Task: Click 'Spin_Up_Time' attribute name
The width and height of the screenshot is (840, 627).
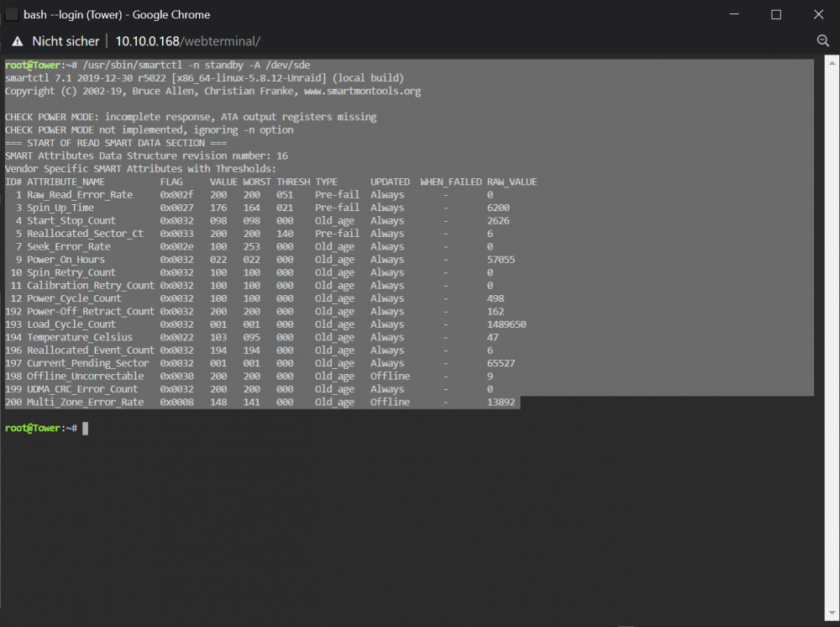Action: tap(60, 208)
